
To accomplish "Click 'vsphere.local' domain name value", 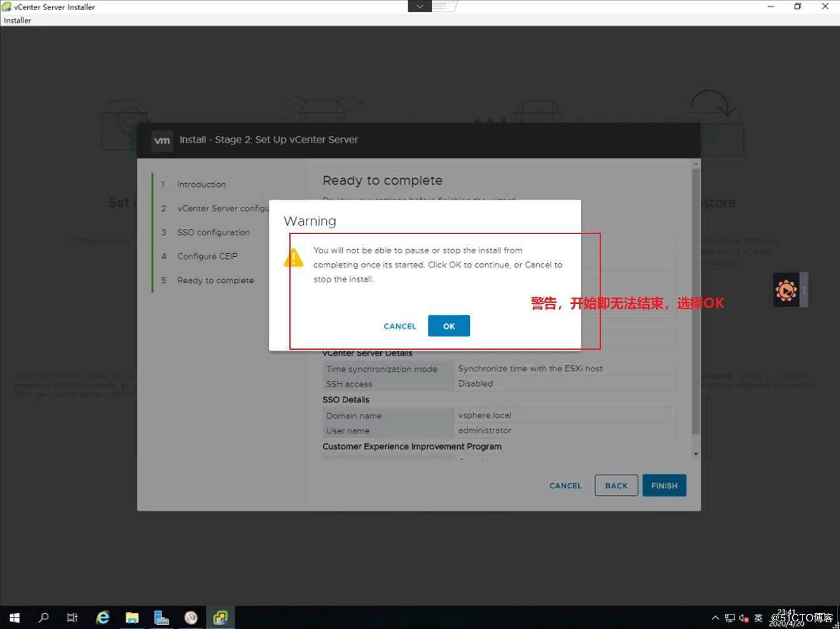I will pyautogui.click(x=485, y=415).
